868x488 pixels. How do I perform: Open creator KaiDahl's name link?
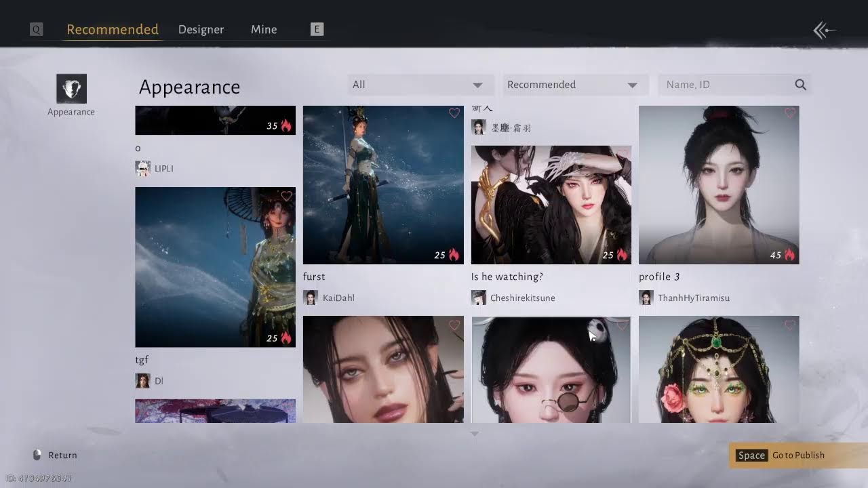338,298
